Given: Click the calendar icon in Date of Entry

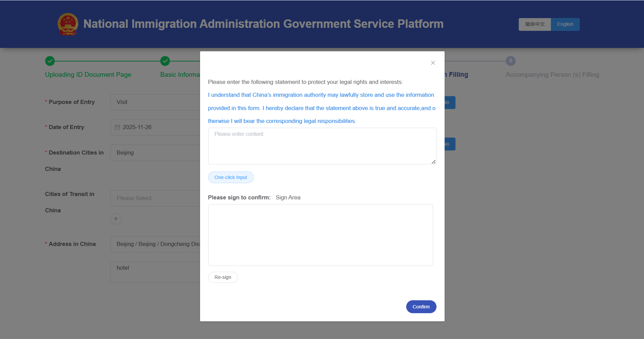Looking at the screenshot, I should [118, 127].
